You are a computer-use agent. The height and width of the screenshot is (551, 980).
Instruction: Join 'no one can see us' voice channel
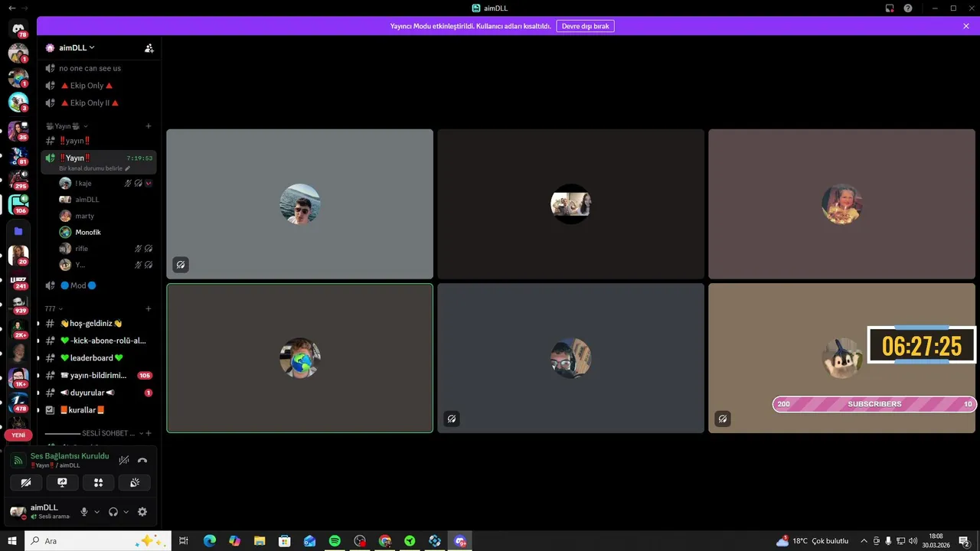(99, 68)
